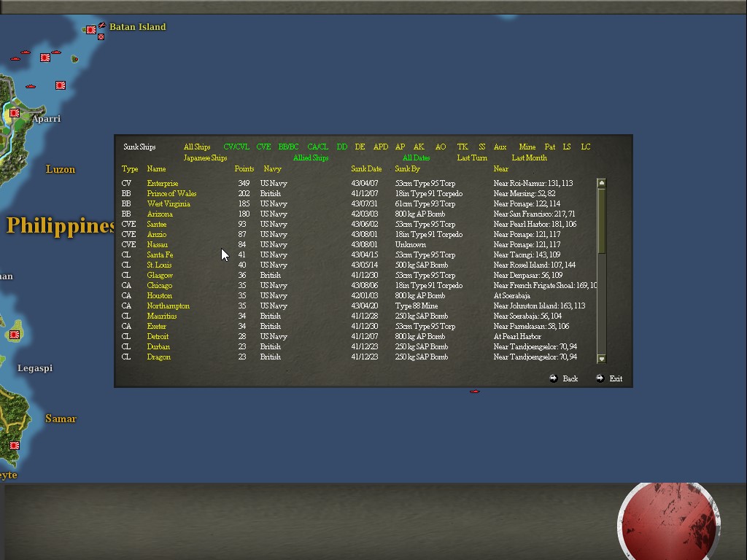Toggle the CA/CL ship type filter
This screenshot has width=747, height=560.
pyautogui.click(x=318, y=147)
